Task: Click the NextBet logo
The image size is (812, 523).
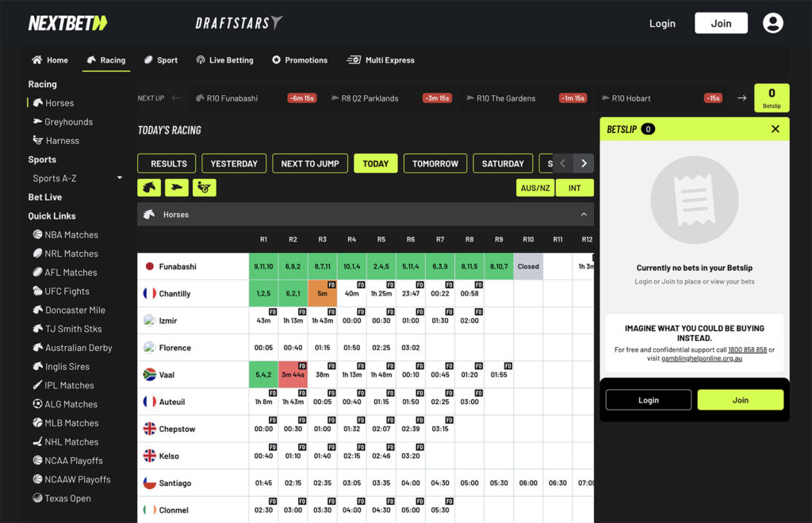Action: tap(67, 24)
